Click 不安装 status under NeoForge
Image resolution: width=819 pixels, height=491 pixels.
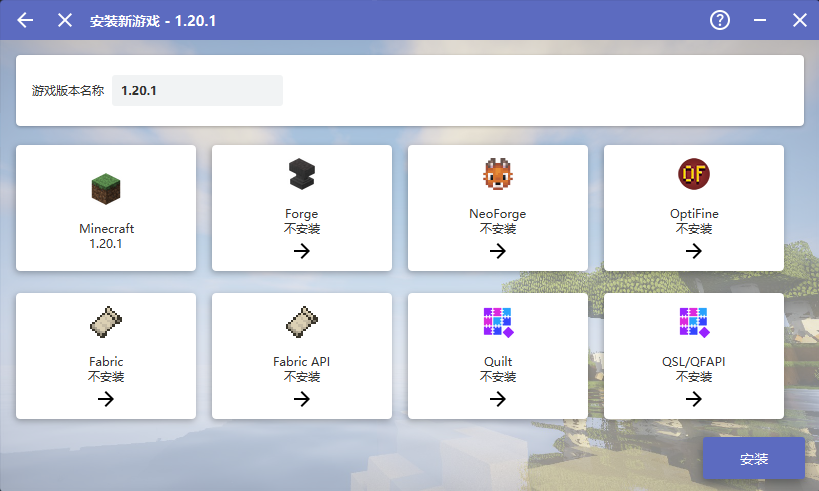pyautogui.click(x=498, y=229)
